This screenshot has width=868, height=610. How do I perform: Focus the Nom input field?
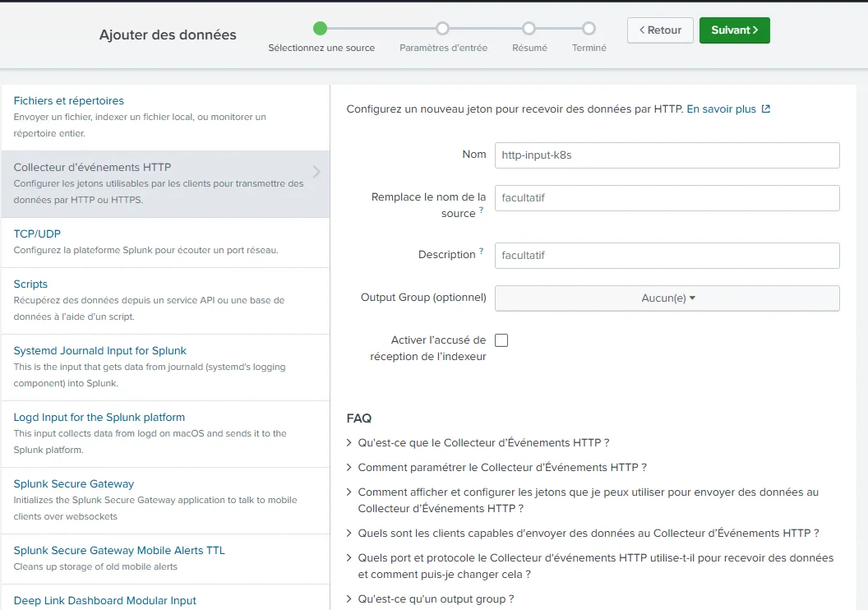point(667,155)
